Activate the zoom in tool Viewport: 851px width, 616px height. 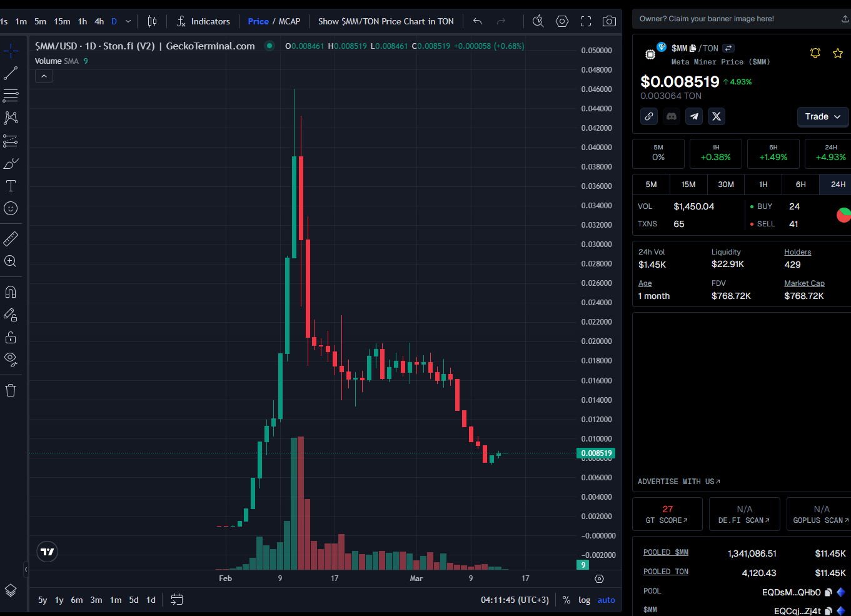11,261
